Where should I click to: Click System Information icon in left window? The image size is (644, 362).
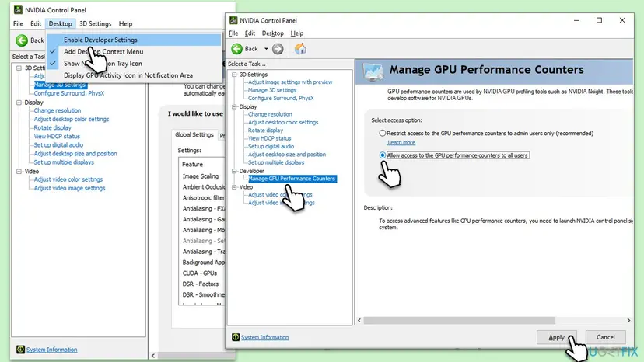coord(20,350)
